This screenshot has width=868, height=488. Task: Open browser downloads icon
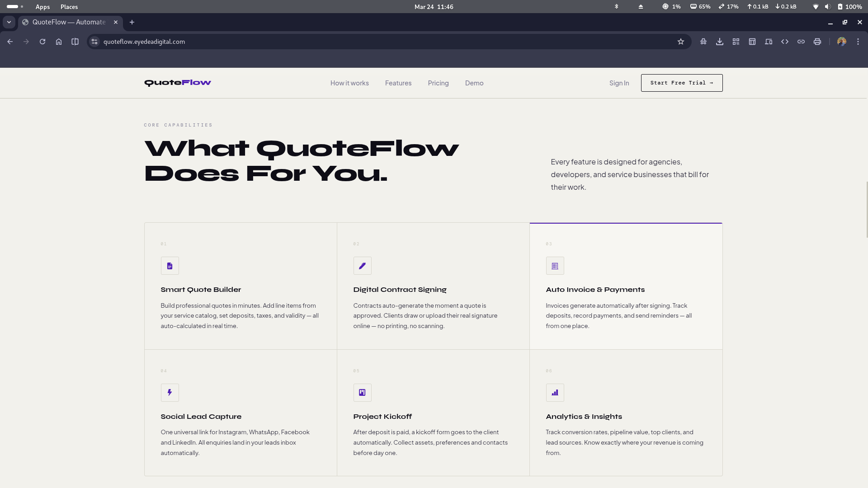tap(720, 42)
